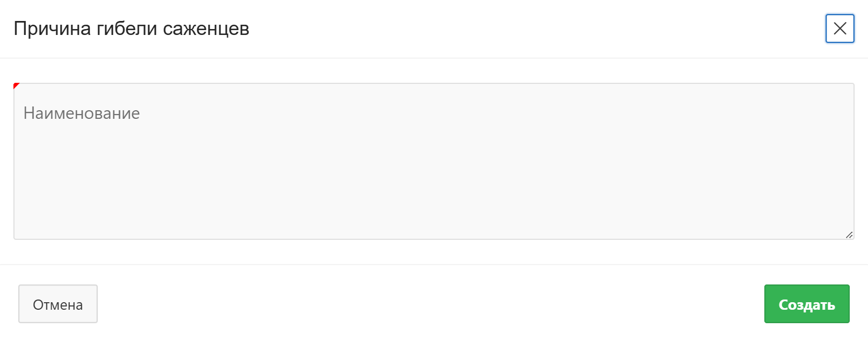This screenshot has height=342, width=868.
Task: Click the red triangle on the textarea corner
Action: [x=16, y=85]
